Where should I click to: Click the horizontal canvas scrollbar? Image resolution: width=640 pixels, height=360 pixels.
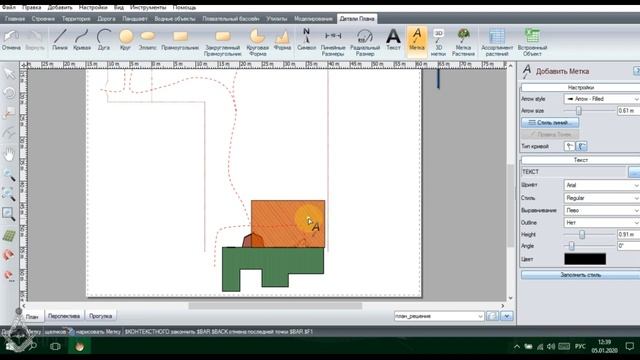point(275,306)
